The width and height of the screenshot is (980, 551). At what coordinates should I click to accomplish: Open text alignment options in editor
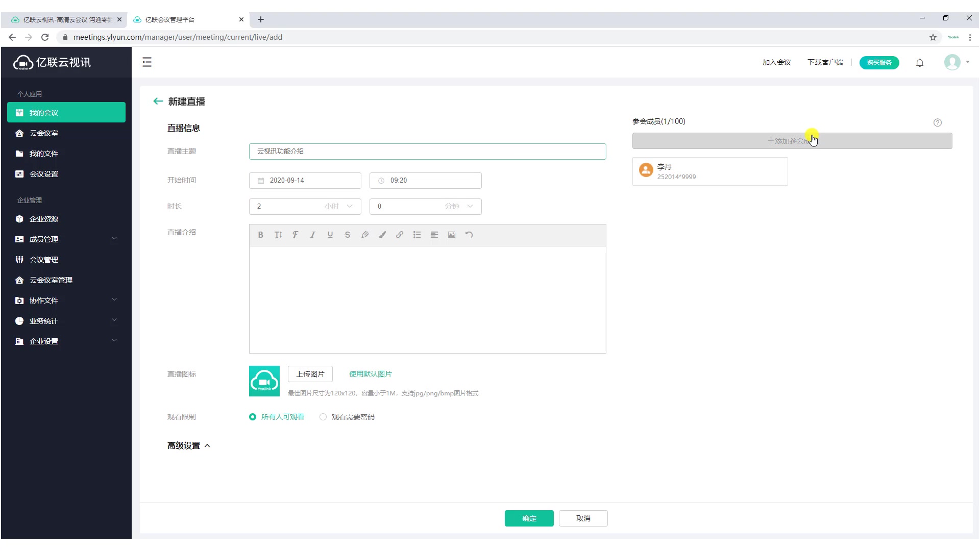point(434,235)
